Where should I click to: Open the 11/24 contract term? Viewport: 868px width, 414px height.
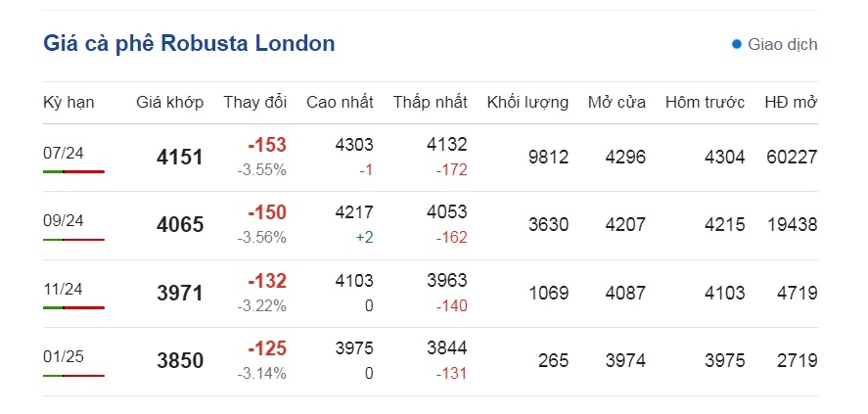coord(63,289)
